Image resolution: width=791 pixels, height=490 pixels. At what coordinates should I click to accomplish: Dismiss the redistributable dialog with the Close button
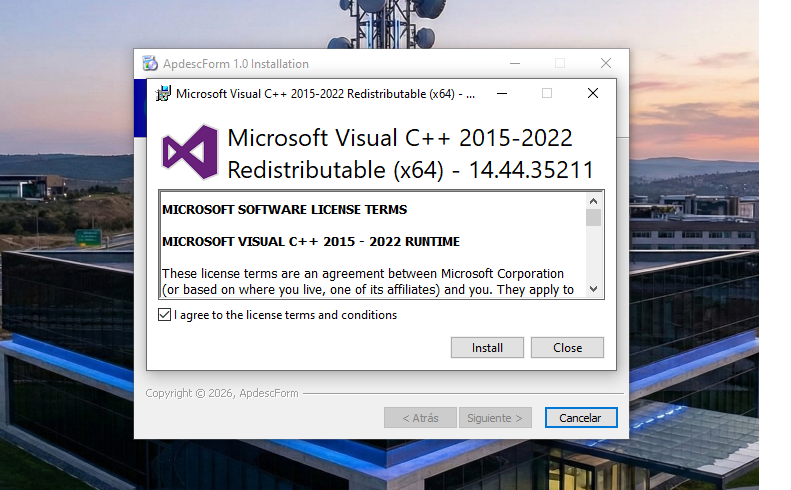(x=567, y=348)
